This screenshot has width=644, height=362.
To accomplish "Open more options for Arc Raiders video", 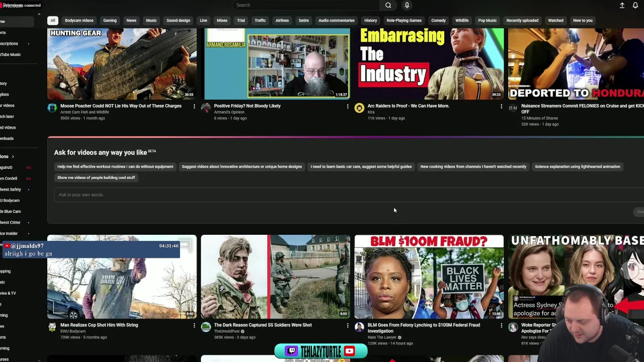I will (x=501, y=106).
